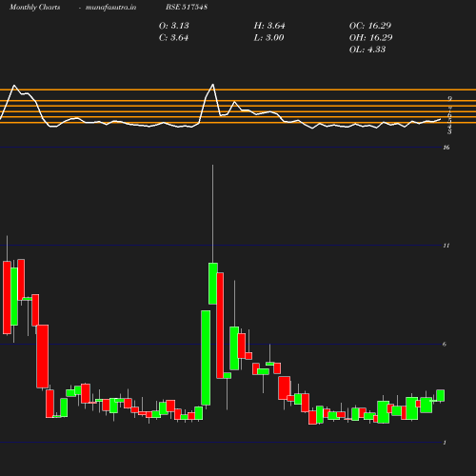Screen dimensions: 476x476
Task: Select the close value C: 3.64
Action: (173, 38)
